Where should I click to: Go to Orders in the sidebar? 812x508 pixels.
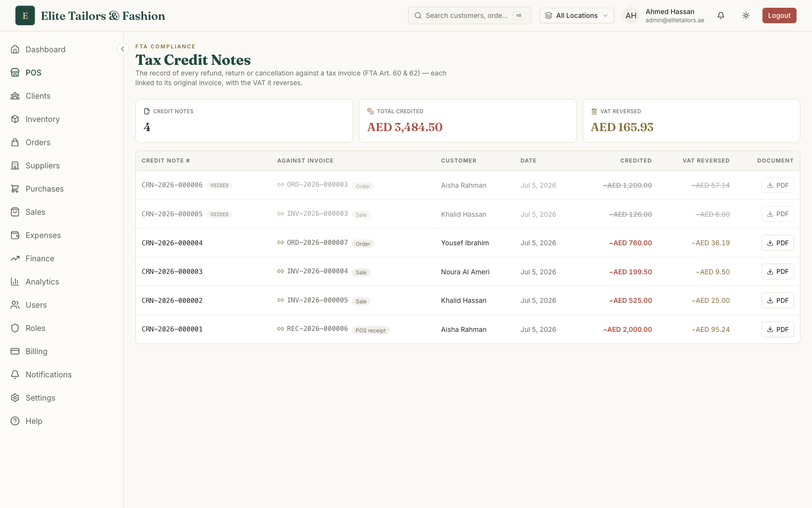[x=38, y=142]
